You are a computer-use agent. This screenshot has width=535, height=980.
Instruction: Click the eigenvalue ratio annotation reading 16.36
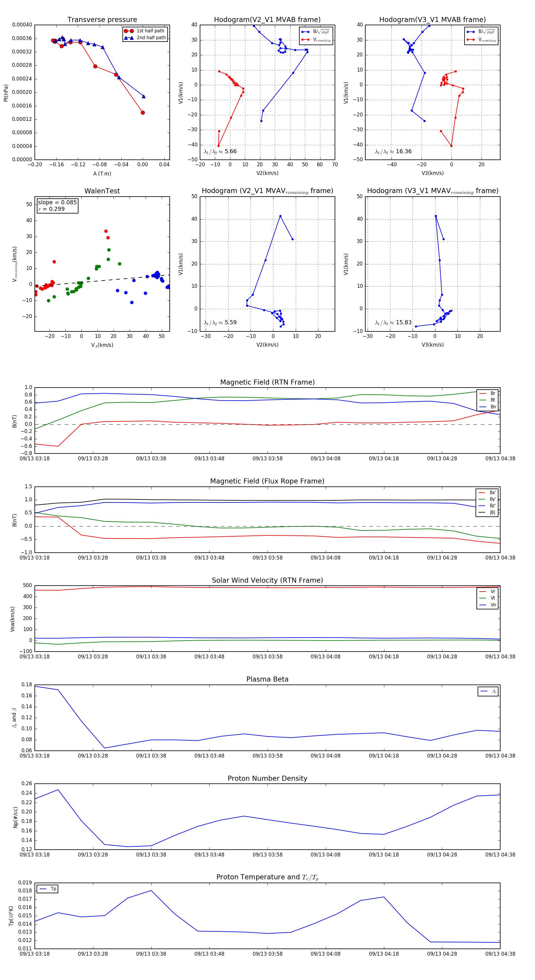click(x=393, y=151)
